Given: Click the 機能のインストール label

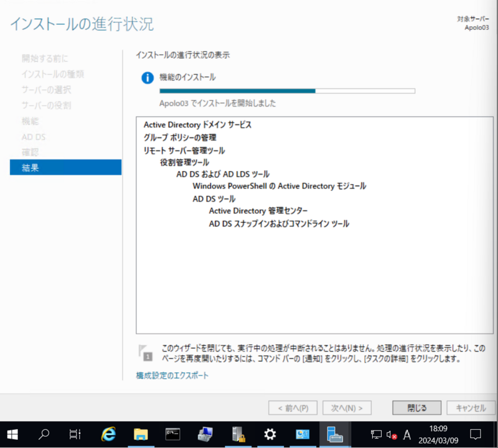Looking at the screenshot, I should click(187, 77).
